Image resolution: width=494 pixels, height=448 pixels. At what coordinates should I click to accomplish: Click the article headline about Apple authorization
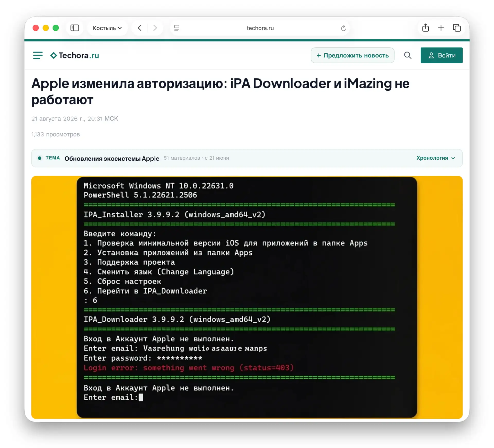(x=220, y=91)
